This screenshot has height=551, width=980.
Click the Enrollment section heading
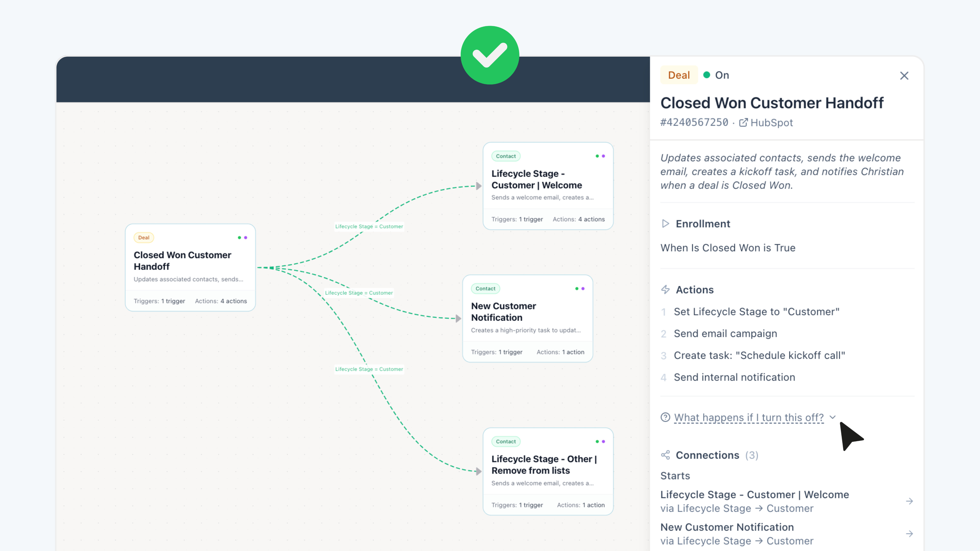[x=703, y=224]
